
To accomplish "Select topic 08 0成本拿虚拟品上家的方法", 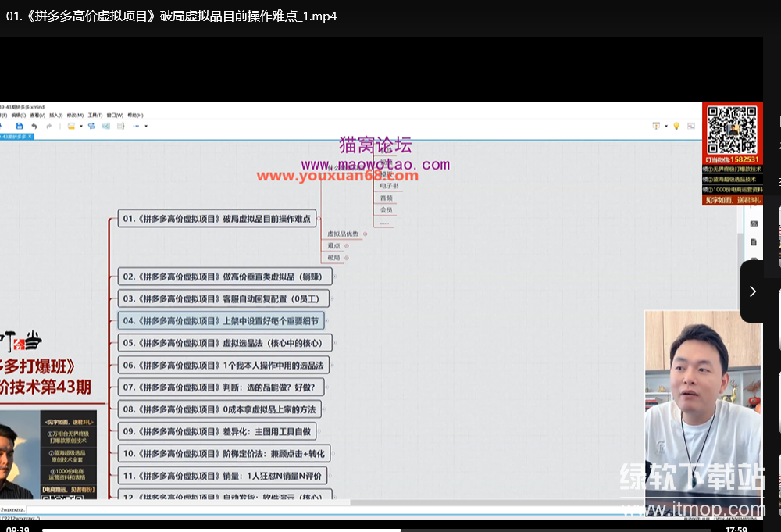I will click(x=219, y=409).
